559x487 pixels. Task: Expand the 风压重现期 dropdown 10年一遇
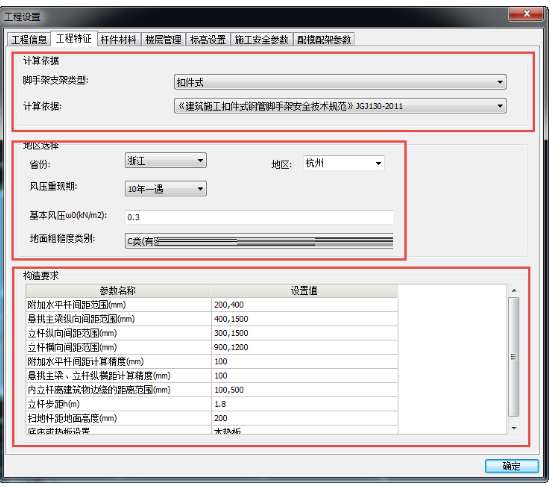pyautogui.click(x=166, y=189)
